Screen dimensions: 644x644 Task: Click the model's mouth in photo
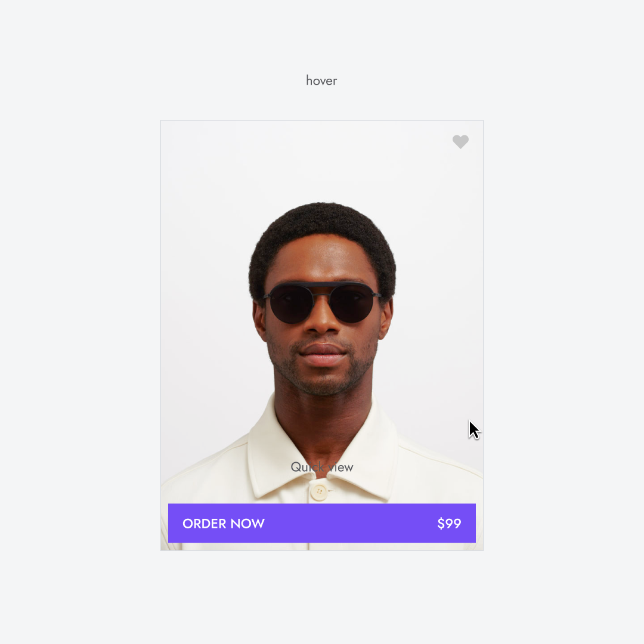coord(323,354)
